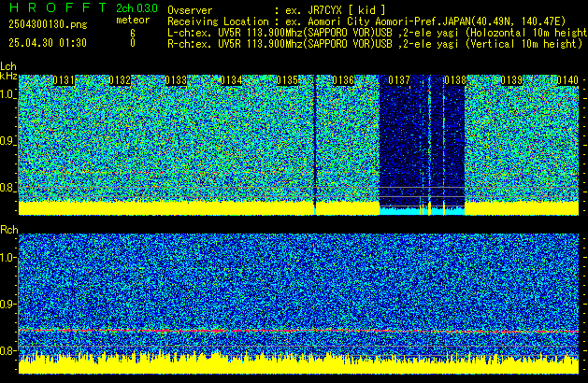The width and height of the screenshot is (588, 383).
Task: Click the red signal line in Rch spectrogram
Action: click(298, 331)
